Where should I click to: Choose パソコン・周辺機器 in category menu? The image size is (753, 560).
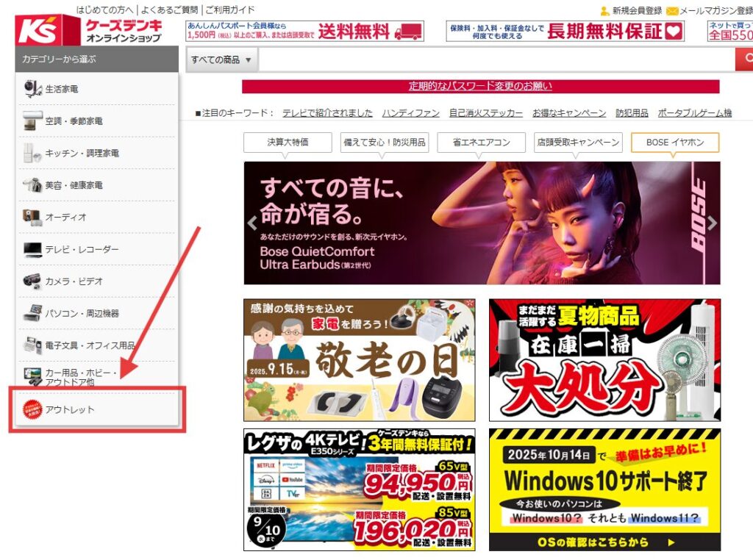pos(96,313)
